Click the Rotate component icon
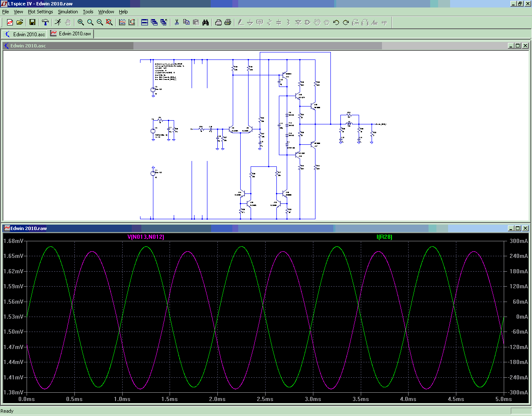The height and width of the screenshot is (416, 532). (355, 22)
